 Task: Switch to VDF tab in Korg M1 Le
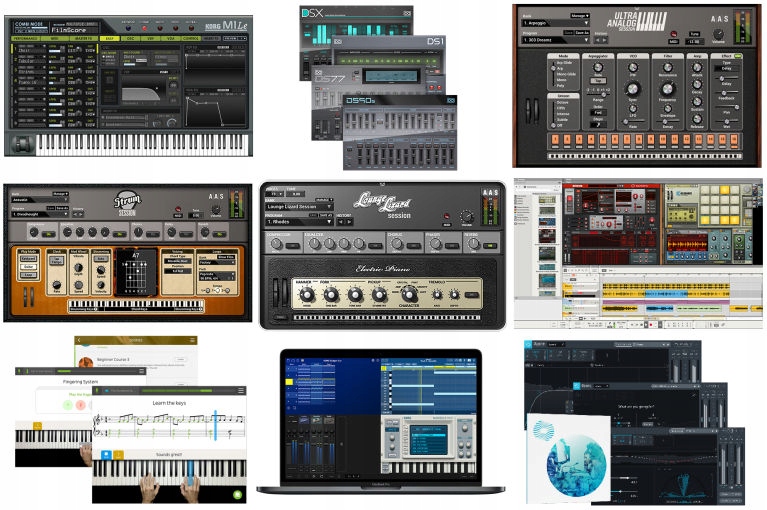coord(151,39)
